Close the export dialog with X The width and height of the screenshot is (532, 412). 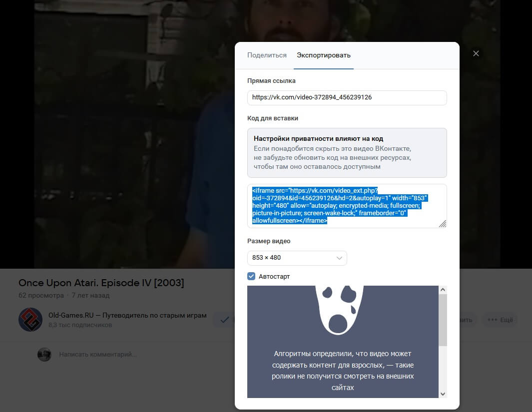click(476, 53)
